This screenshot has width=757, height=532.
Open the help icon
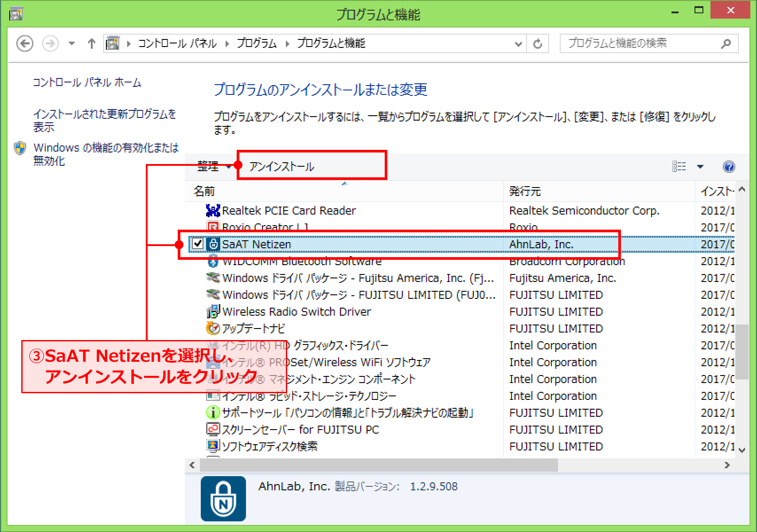pyautogui.click(x=729, y=167)
